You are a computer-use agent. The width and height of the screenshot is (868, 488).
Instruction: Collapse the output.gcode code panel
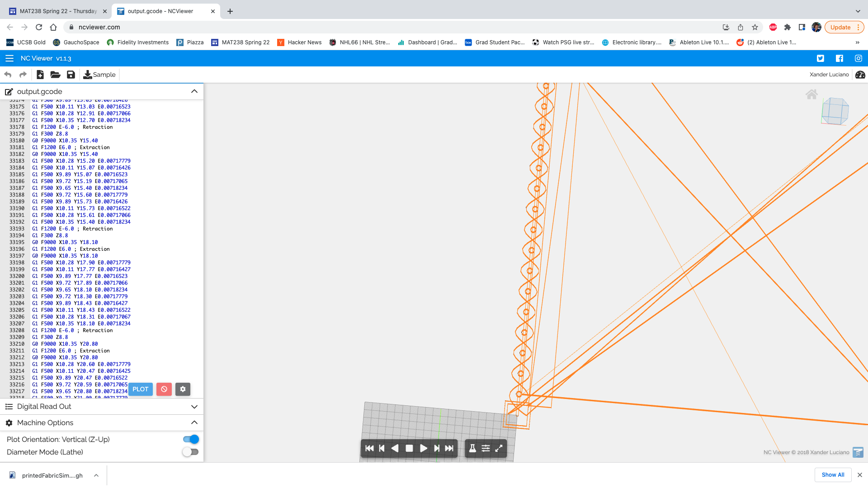(x=194, y=91)
